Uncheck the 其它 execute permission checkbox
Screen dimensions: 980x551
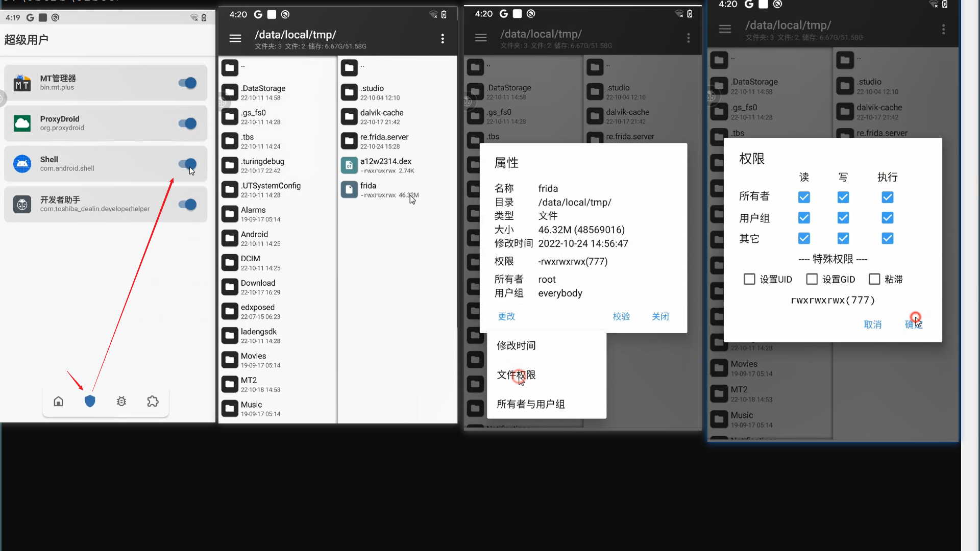888,238
